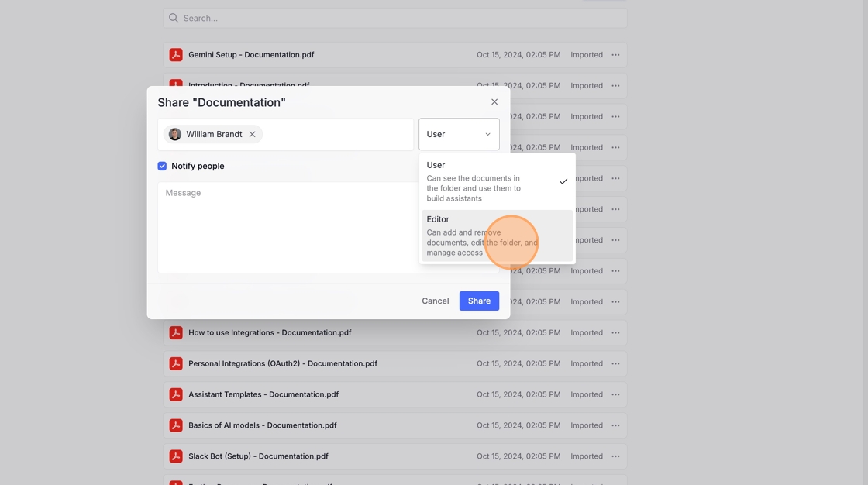The width and height of the screenshot is (868, 485).
Task: Open more options for Assistant Templates document
Action: pyautogui.click(x=615, y=394)
